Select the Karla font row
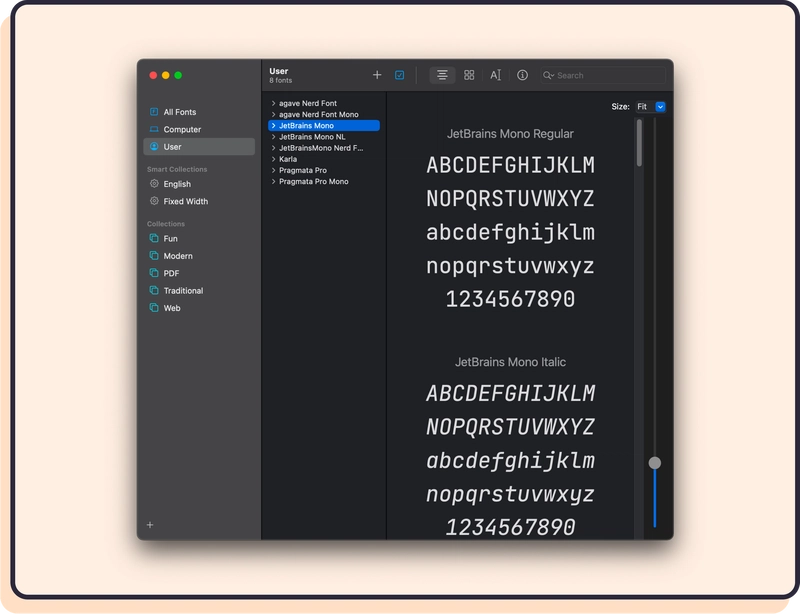800x614 pixels. [324, 159]
